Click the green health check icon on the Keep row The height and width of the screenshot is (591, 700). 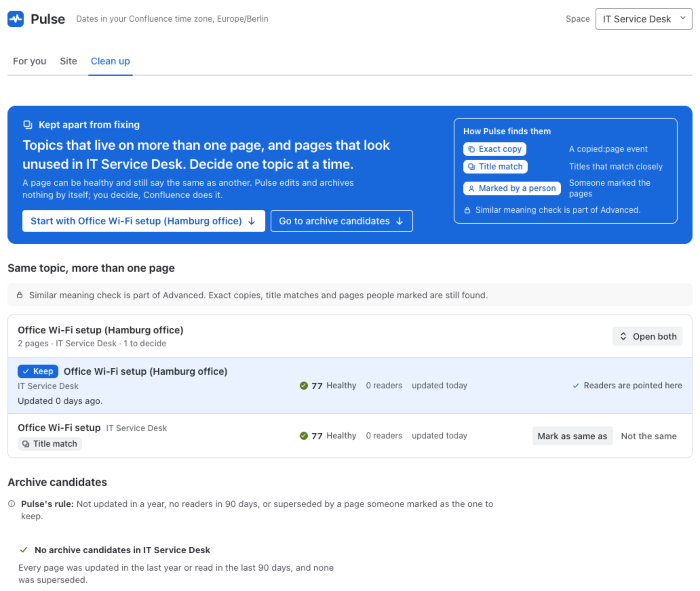point(304,386)
